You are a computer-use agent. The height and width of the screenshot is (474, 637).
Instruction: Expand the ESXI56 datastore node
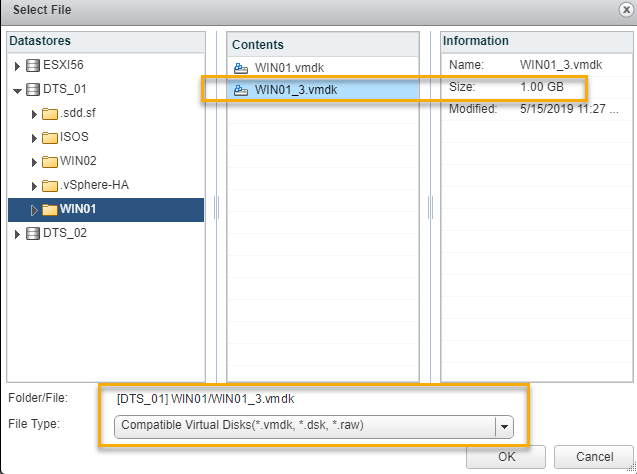(17, 66)
